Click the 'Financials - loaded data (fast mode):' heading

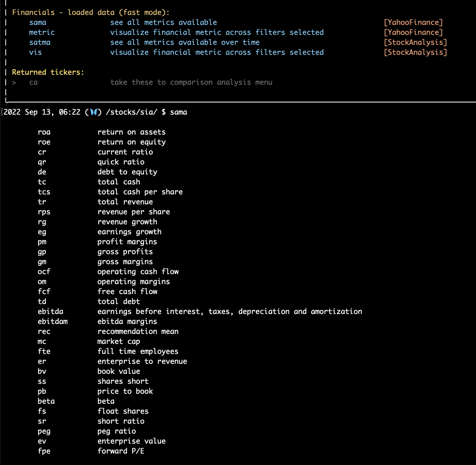91,12
